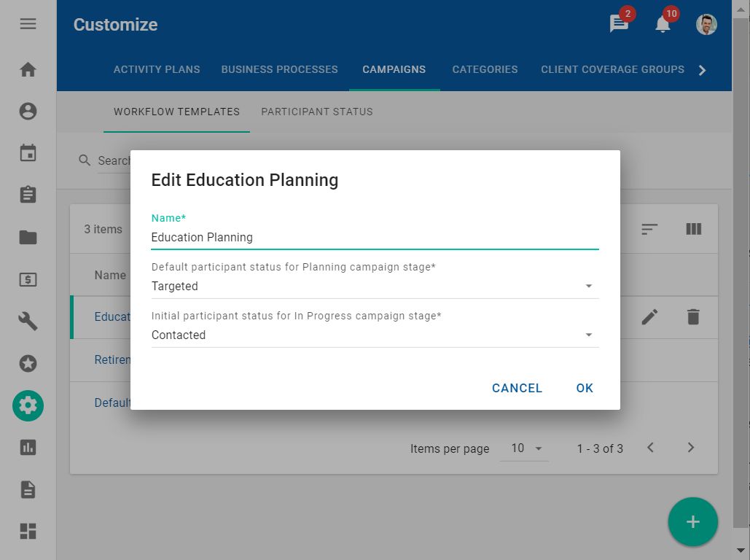Viewport: 750px width, 560px height.
Task: Click the green add floating button
Action: pyautogui.click(x=692, y=522)
